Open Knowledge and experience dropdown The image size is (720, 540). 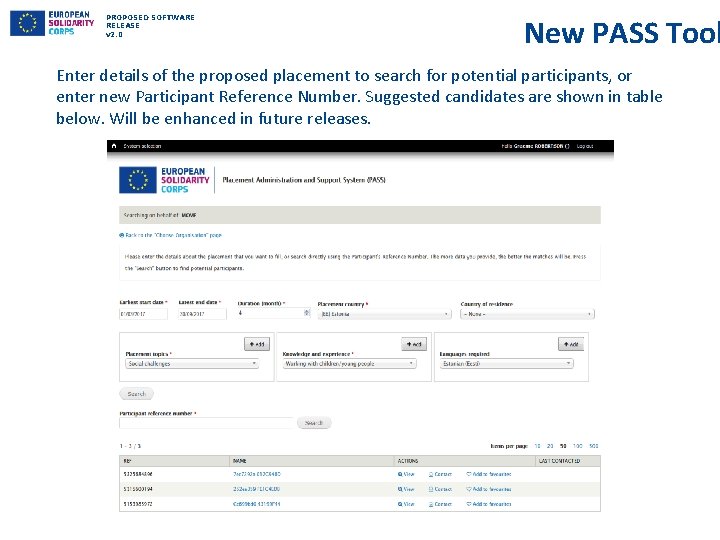pos(348,364)
